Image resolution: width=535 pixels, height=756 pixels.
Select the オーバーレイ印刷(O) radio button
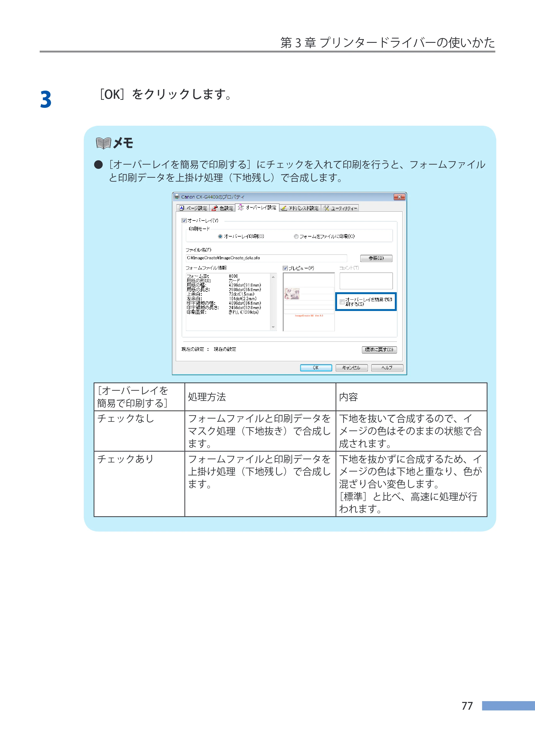[220, 236]
